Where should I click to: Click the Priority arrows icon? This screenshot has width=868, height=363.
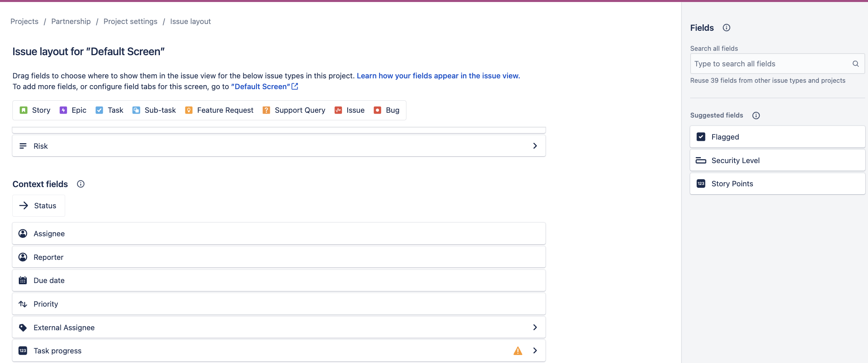tap(23, 304)
